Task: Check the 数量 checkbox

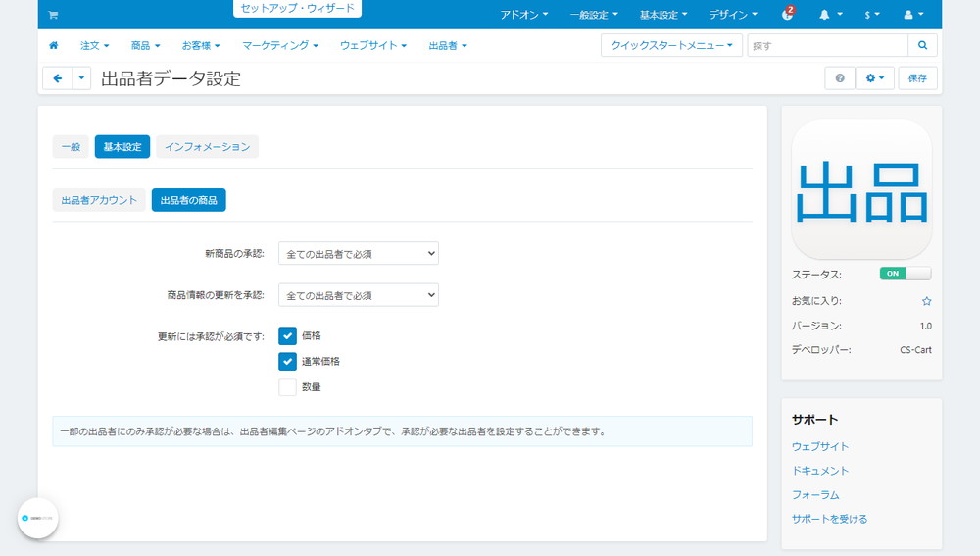Action: pos(287,387)
